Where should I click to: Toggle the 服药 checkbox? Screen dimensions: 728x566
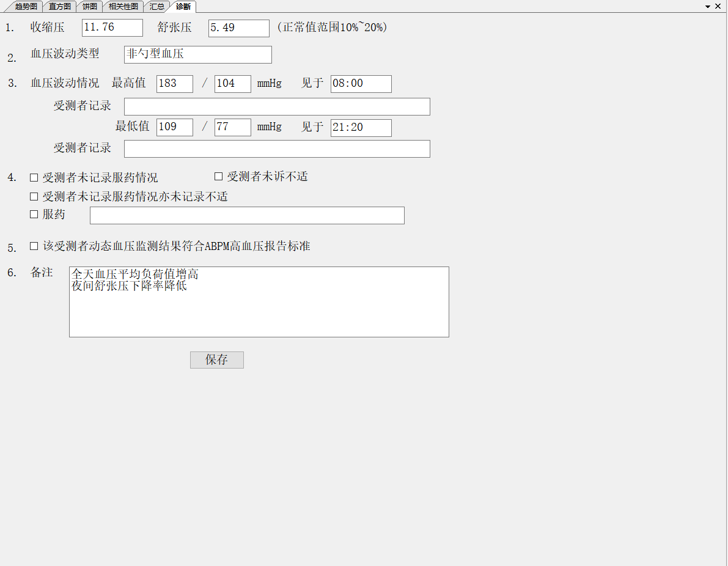(x=34, y=215)
